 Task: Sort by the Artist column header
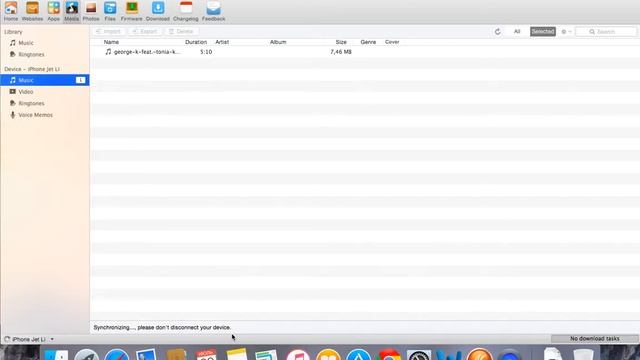tap(222, 42)
